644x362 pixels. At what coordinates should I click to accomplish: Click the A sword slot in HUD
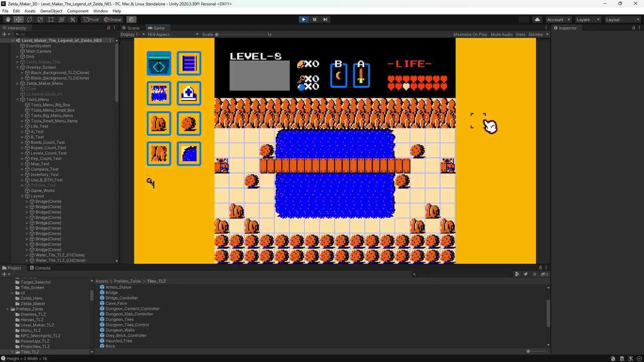[361, 74]
